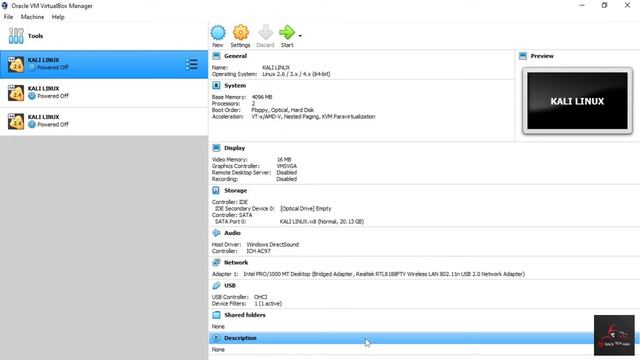This screenshot has width=640, height=360.
Task: Click the Network section icon
Action: (216, 262)
